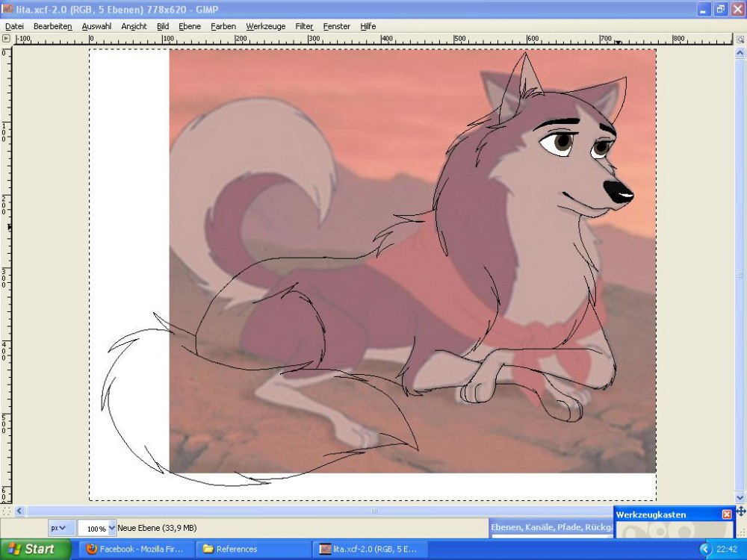Toggle Quick Mask button at bottom-left corner
The height and width of the screenshot is (560, 747).
pyautogui.click(x=6, y=511)
